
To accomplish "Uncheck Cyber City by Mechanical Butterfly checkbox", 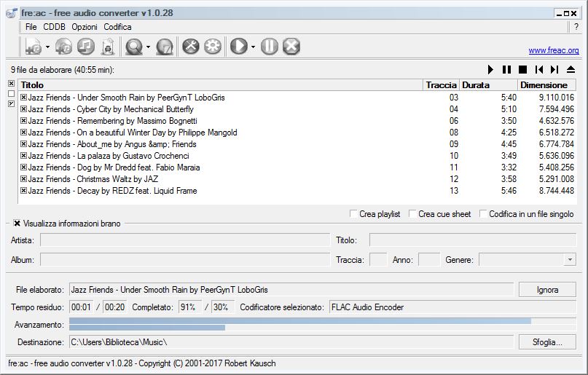I will click(x=23, y=109).
